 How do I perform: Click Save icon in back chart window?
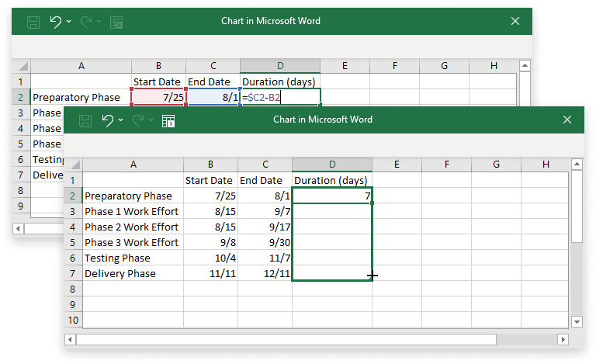[33, 22]
